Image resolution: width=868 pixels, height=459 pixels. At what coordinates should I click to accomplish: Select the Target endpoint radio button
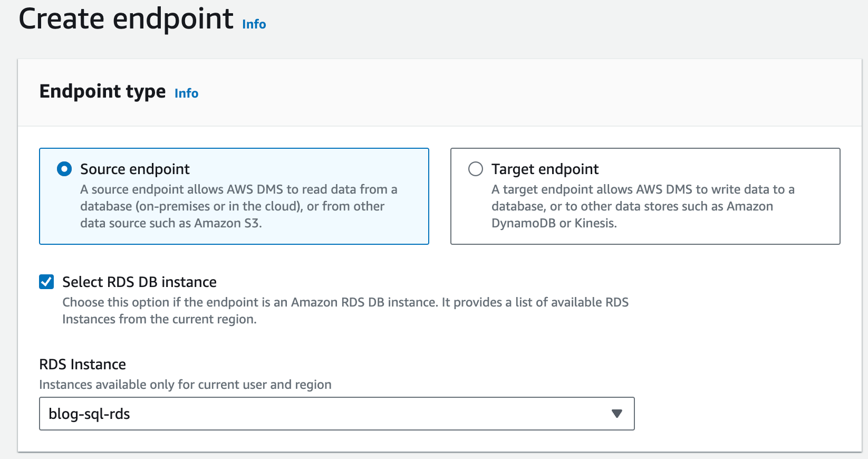(476, 169)
